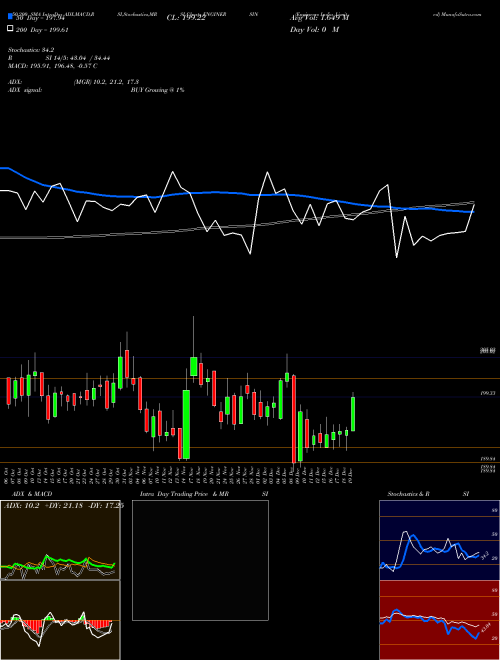The width and height of the screenshot is (500, 660).
Task: Click the 'BUY Growing @ 1%' ADX signal
Action: [157, 90]
